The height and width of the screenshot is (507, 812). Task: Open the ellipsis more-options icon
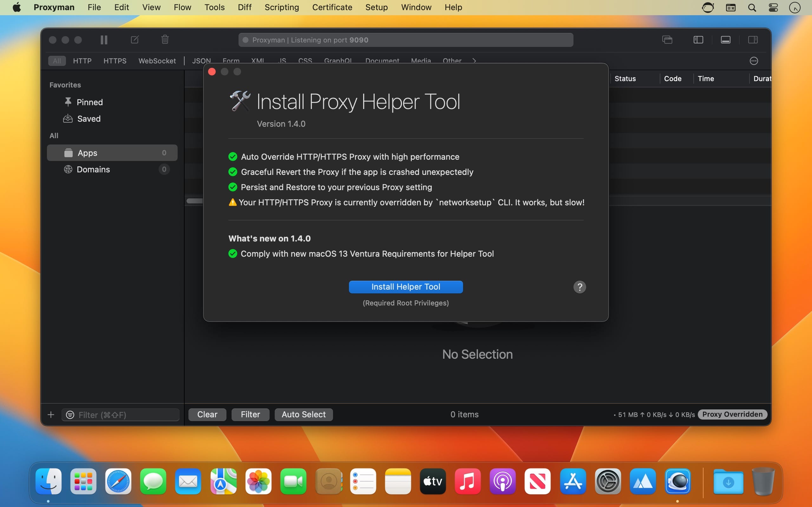[x=754, y=61]
